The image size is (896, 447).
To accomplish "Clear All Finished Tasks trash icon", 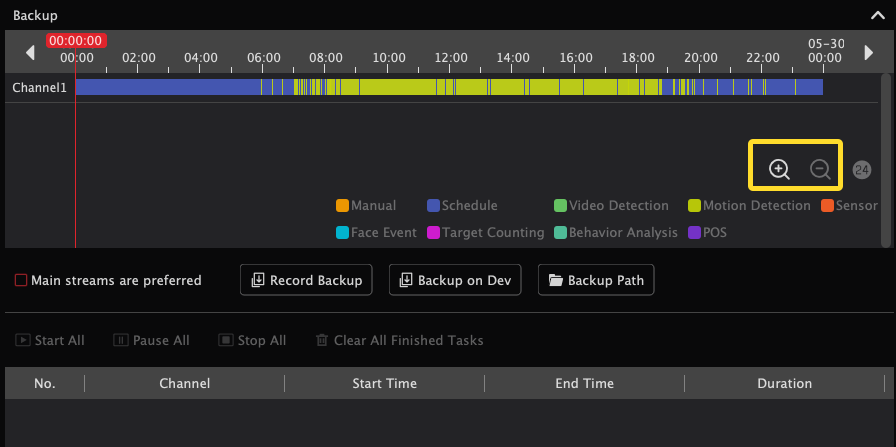I will [322, 340].
